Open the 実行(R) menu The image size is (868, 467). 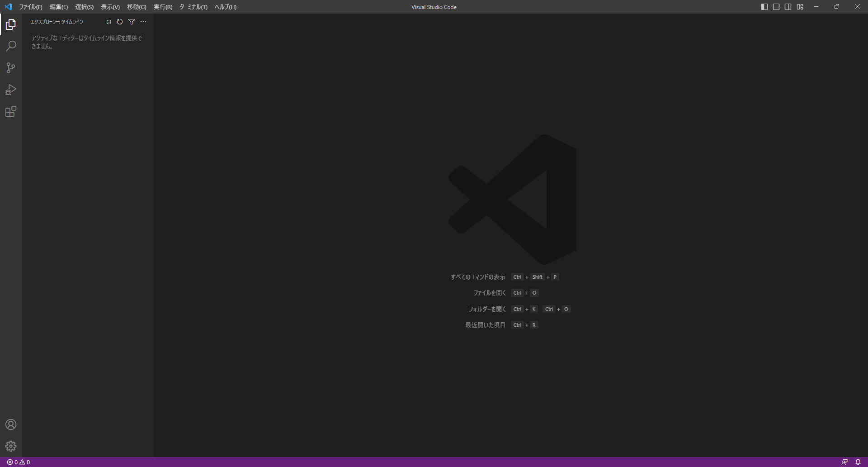tap(163, 7)
